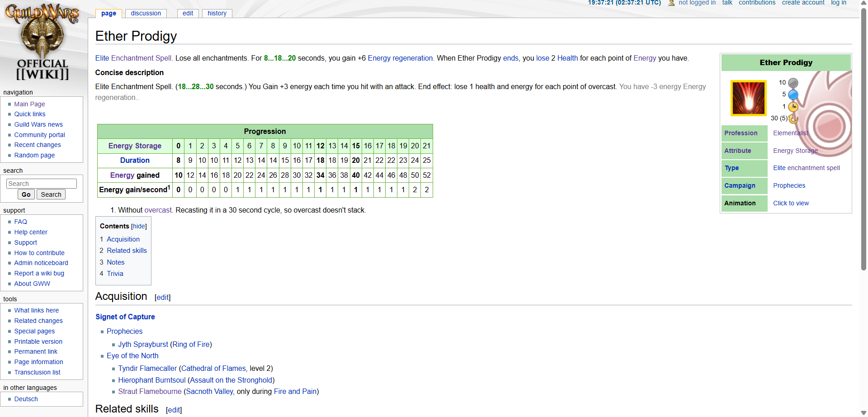Open Special pages
868x417 pixels.
pyautogui.click(x=34, y=331)
